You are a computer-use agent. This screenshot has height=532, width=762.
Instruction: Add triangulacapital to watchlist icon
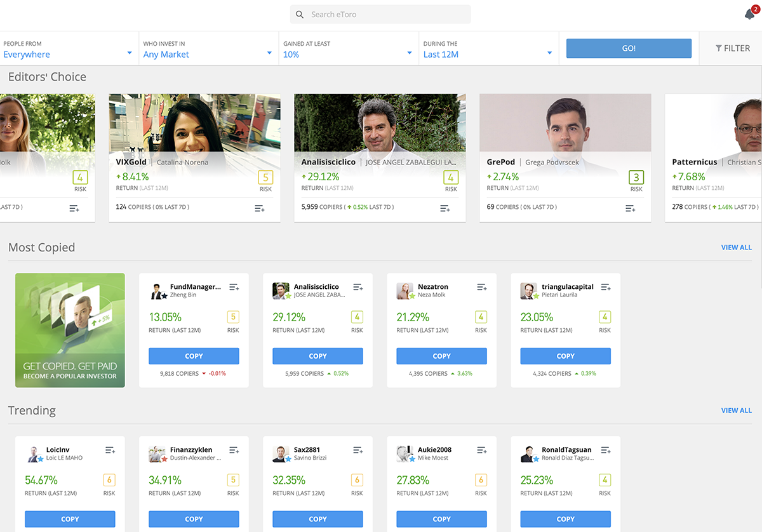pos(605,288)
